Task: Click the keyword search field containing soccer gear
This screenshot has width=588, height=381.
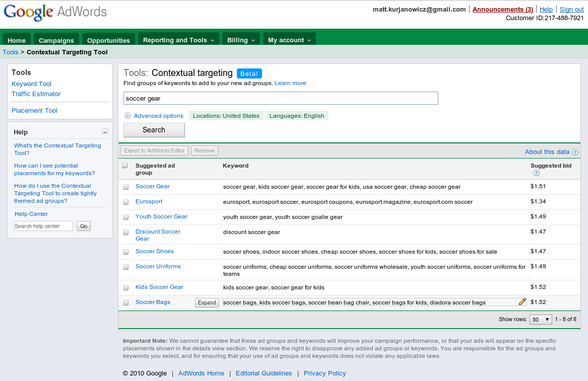Action: click(281, 98)
